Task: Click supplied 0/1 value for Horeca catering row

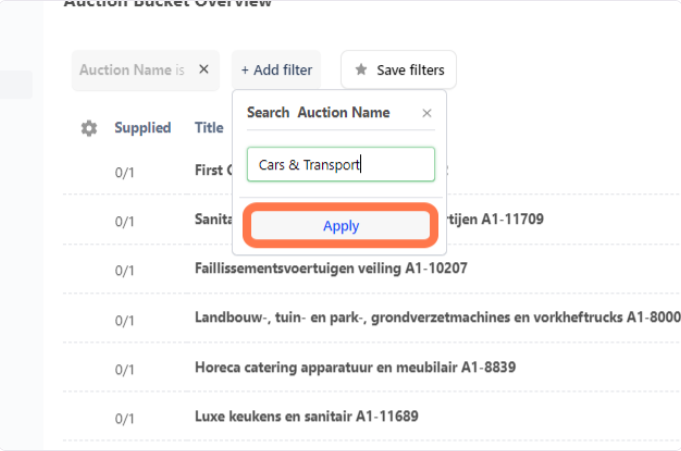Action: 124,369
